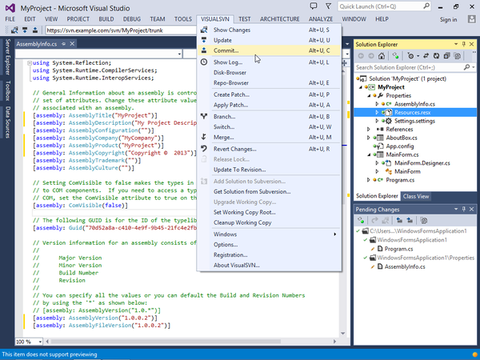Click the feedback speech bubble icon
The height and width of the screenshot is (360, 480).
313,6
